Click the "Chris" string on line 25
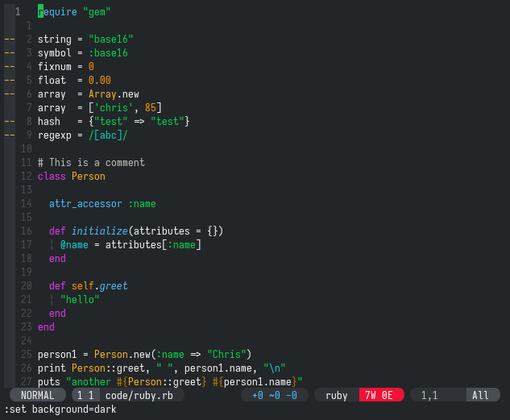Image resolution: width=510 pixels, height=420 pixels. [x=226, y=355]
